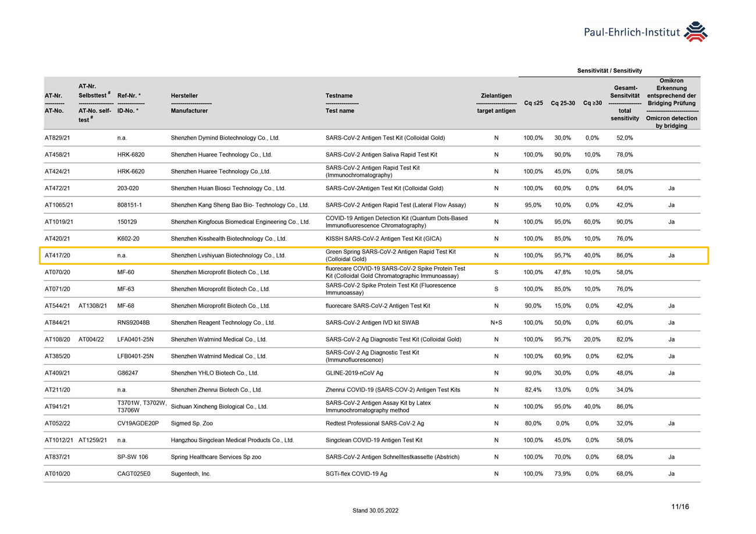Click the Stand 30.05.2022 footer date
Image resolution: width=756 pixels, height=534 pixels.
tap(376, 511)
